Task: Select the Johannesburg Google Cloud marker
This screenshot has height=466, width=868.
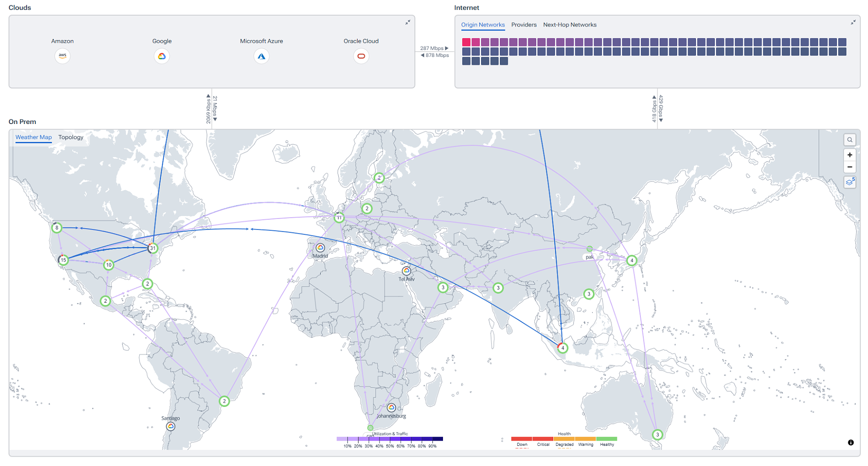Action: coord(391,408)
